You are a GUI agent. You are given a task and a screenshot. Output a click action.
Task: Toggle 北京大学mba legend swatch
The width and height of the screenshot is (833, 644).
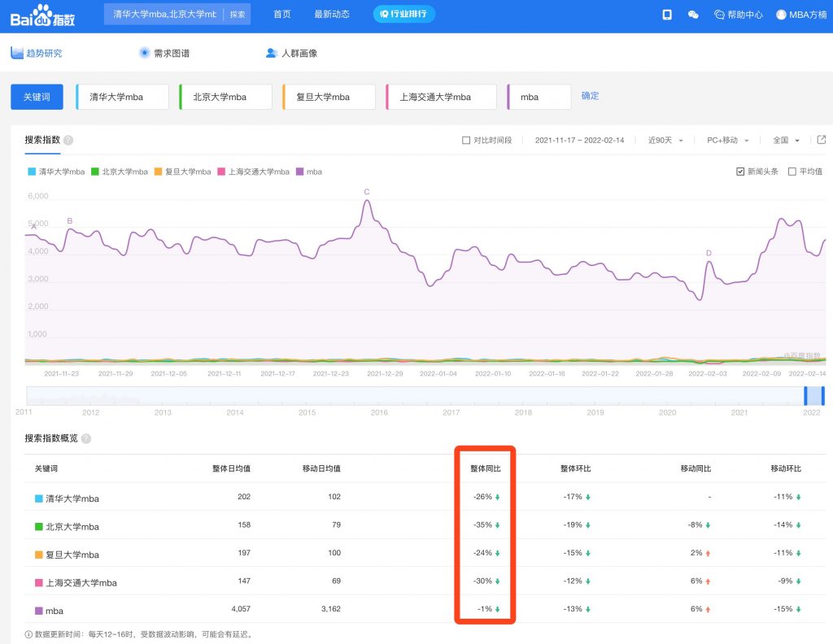(95, 172)
